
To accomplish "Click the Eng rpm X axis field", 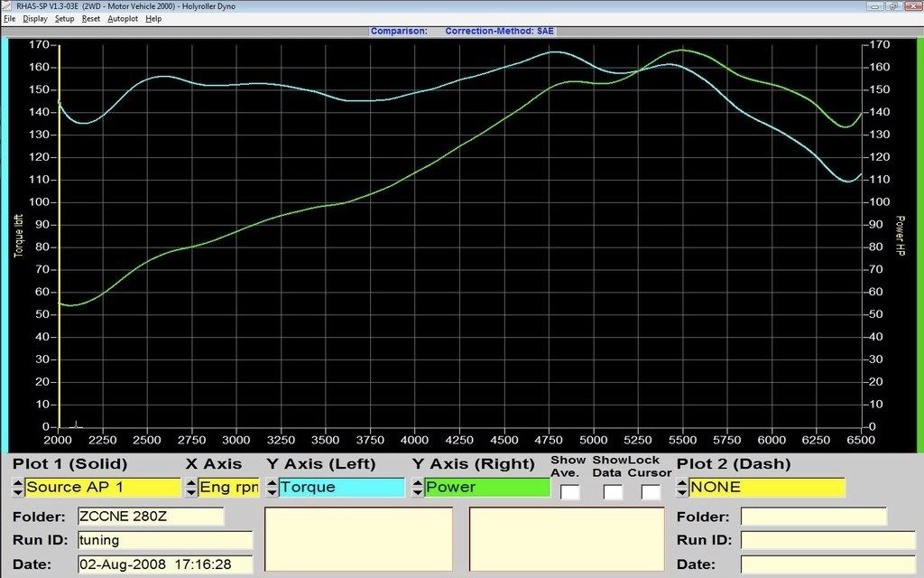I will tap(229, 488).
